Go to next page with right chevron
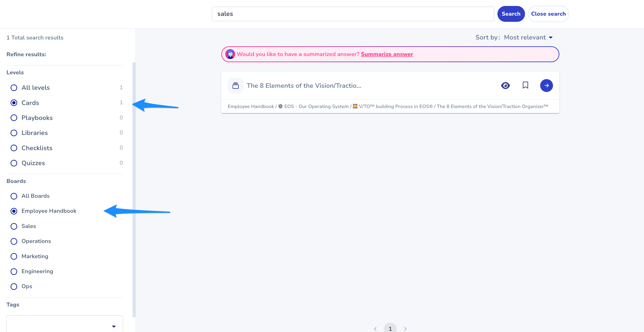 click(x=405, y=328)
